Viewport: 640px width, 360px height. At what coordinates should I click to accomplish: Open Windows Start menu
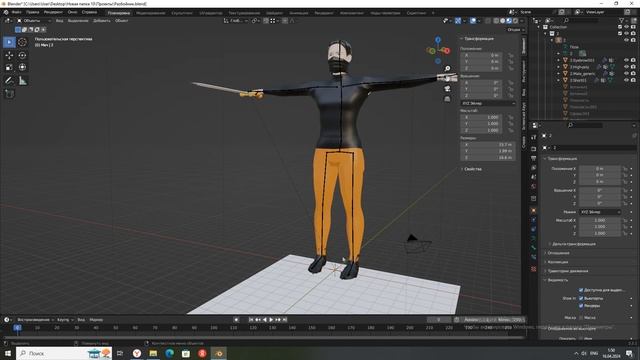click(8, 353)
